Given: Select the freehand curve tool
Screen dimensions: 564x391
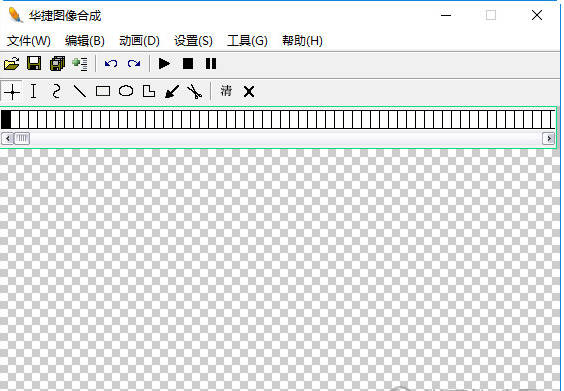Looking at the screenshot, I should click(x=56, y=91).
